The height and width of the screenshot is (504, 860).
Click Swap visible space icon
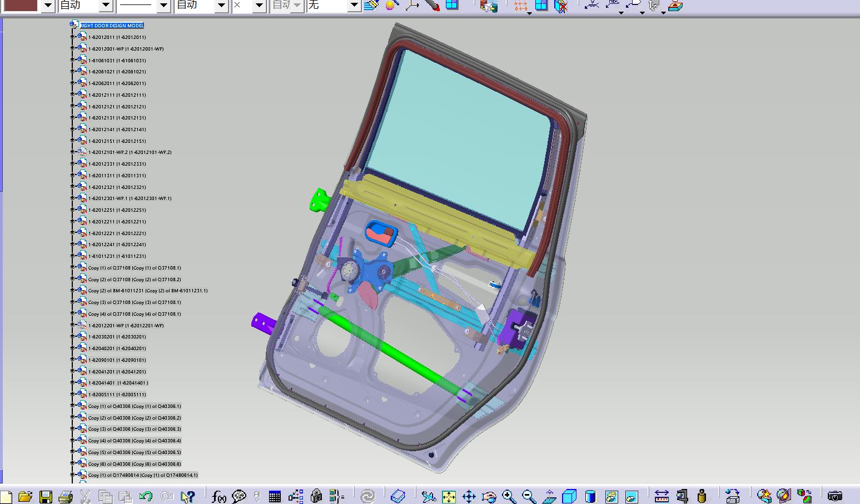point(632,496)
